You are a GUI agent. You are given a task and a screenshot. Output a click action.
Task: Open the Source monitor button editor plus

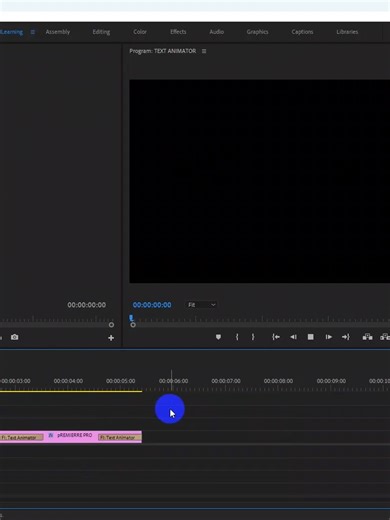pos(111,338)
